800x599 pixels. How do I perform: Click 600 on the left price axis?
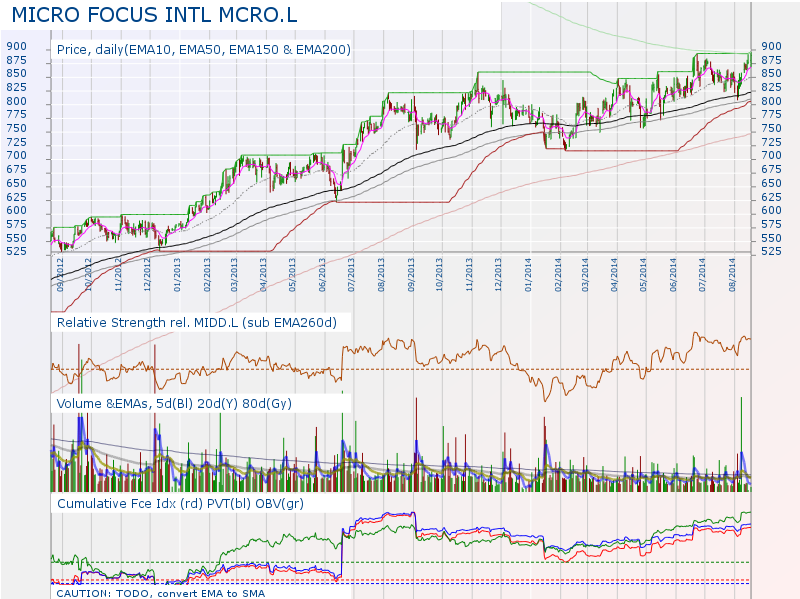click(16, 210)
